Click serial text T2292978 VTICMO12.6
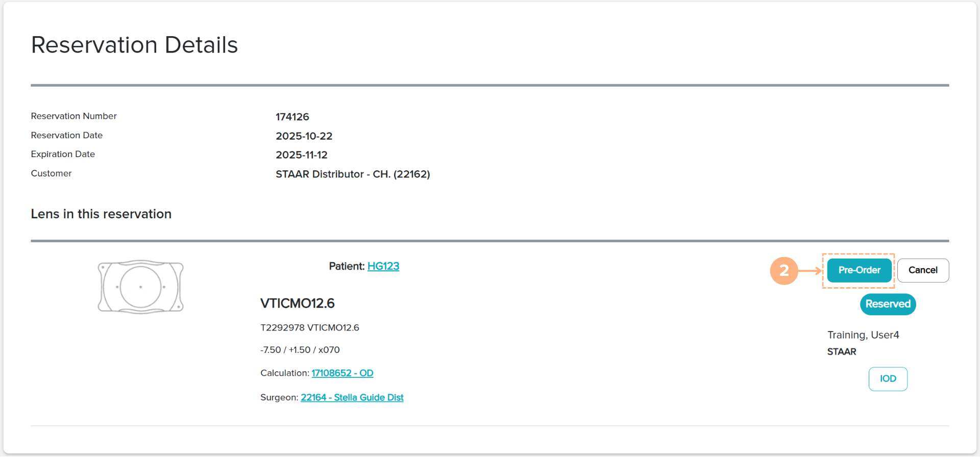This screenshot has width=980, height=457. point(310,328)
